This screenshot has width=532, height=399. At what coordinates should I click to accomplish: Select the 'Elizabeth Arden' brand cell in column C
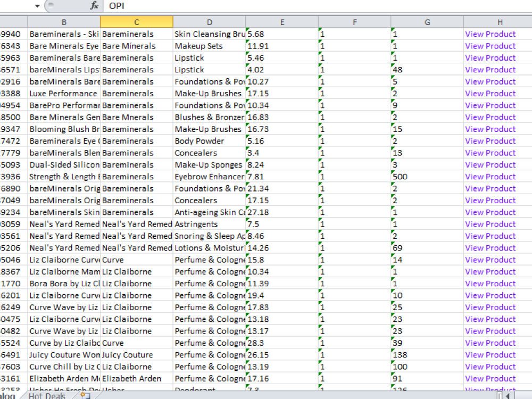[x=136, y=378]
